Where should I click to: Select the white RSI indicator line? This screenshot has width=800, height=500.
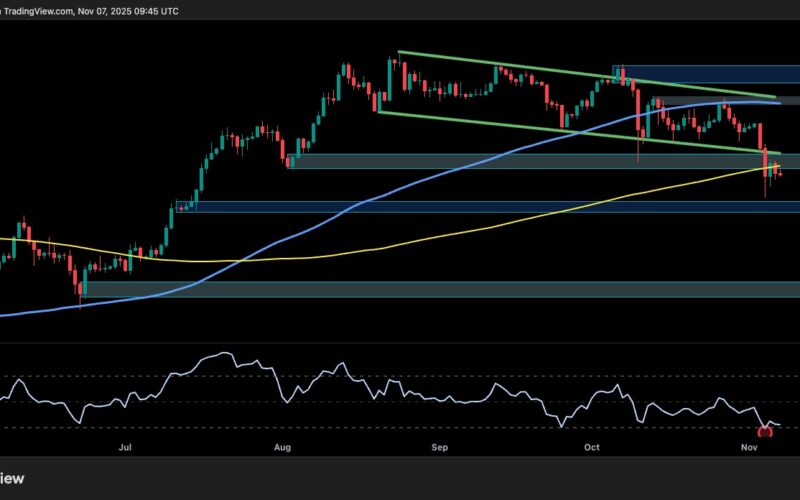(230, 353)
